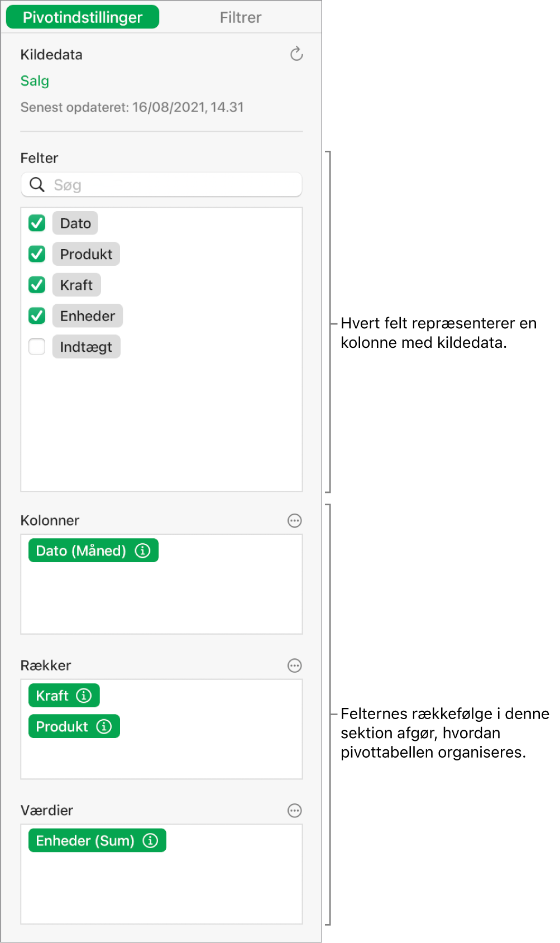Uncheck the Dato field checkbox
This screenshot has height=943, width=560.
36,223
